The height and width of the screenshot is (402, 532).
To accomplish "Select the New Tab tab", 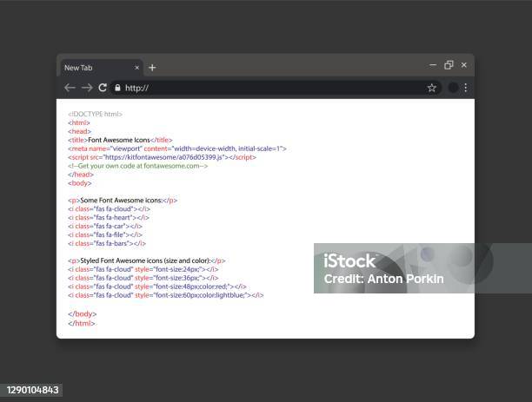I will [102, 68].
